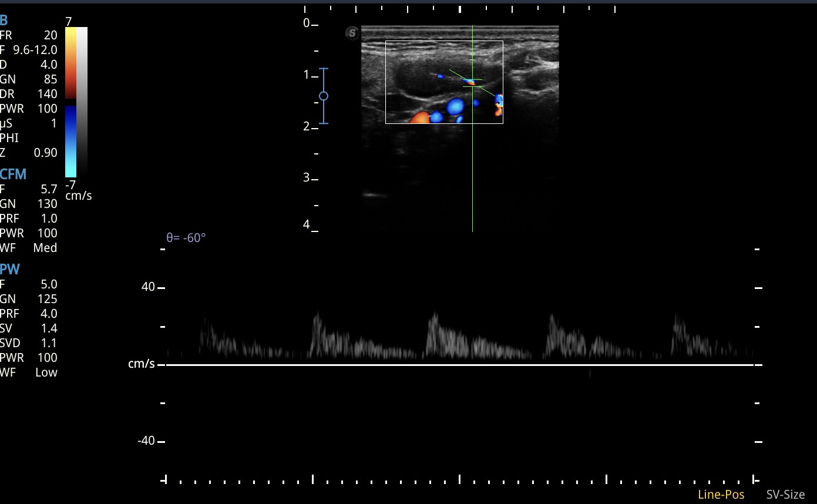Viewport: 817px width, 504px height.
Task: Click the orange flow signal in color box
Action: pyautogui.click(x=419, y=117)
